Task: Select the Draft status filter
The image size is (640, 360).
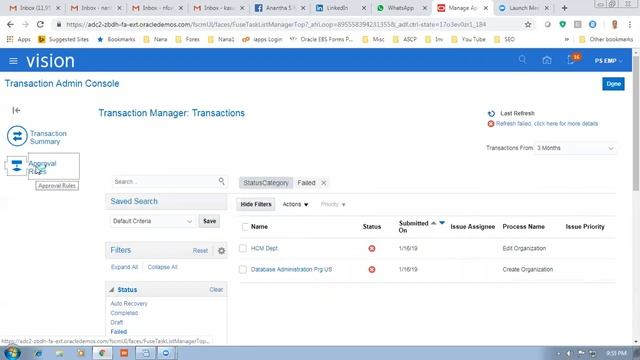Action: click(x=116, y=322)
